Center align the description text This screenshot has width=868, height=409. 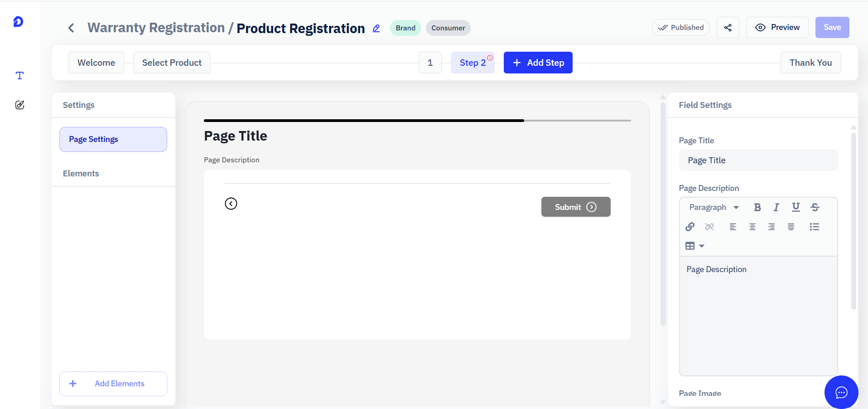[752, 227]
